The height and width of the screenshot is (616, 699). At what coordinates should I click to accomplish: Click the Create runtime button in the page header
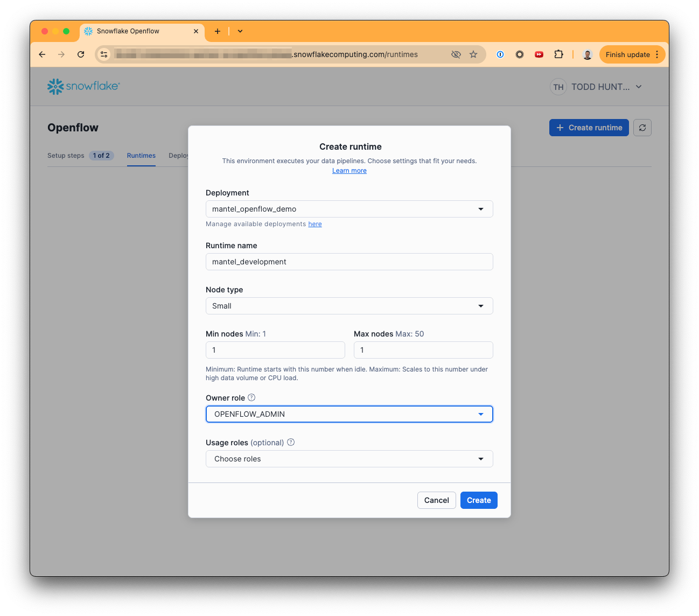[x=589, y=128]
